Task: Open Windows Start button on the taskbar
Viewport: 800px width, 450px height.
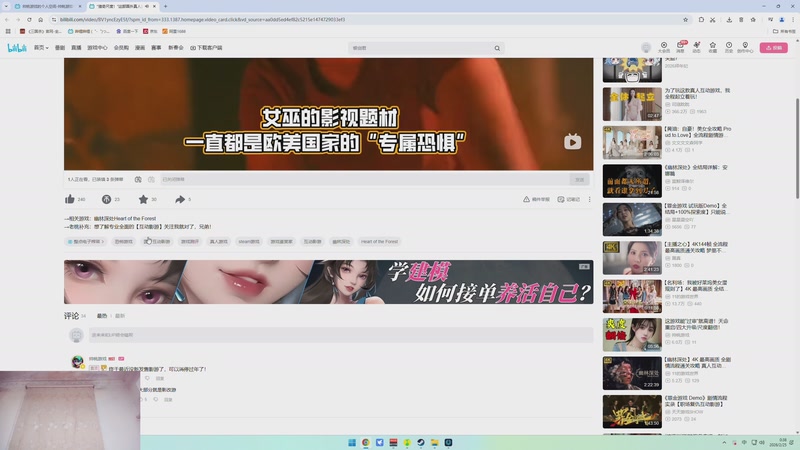Action: coord(352,442)
